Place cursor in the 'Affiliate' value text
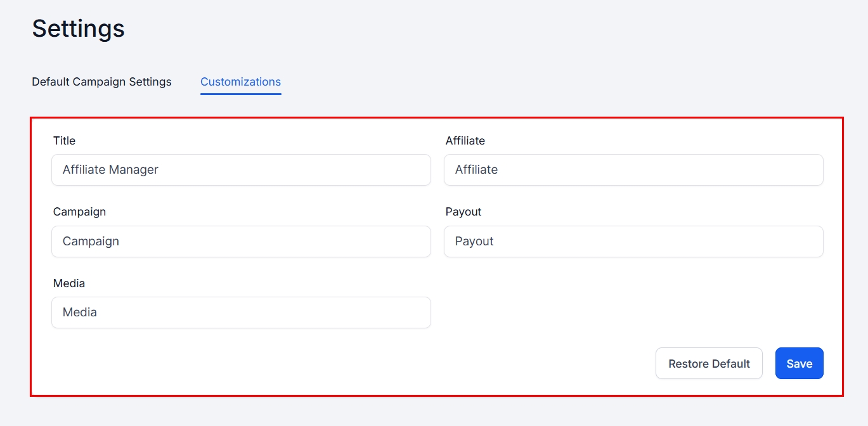The width and height of the screenshot is (868, 426). [x=476, y=170]
